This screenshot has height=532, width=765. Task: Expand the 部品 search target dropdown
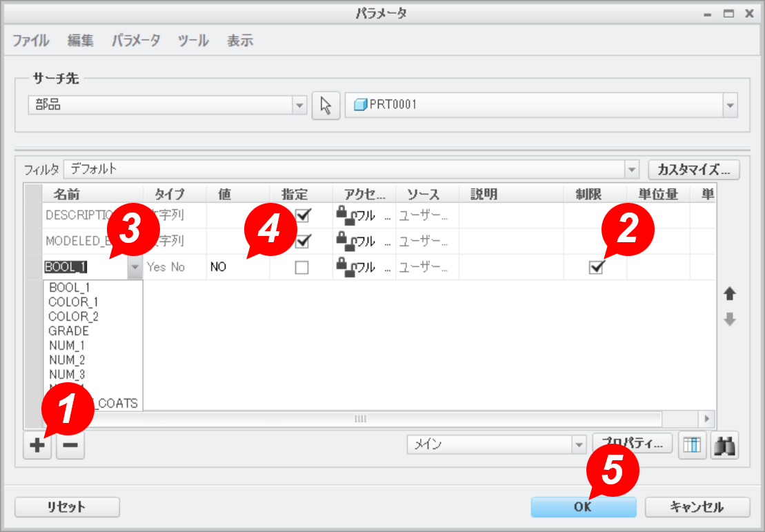pos(299,106)
